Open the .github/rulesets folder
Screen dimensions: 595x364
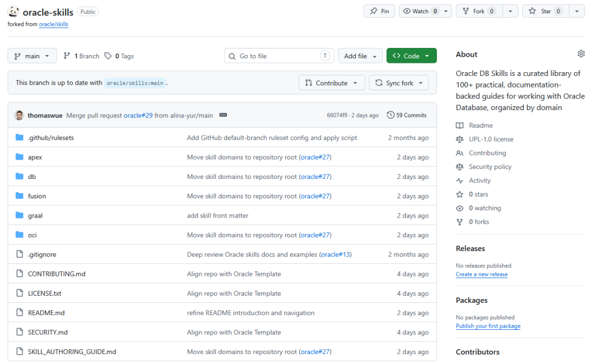[51, 138]
